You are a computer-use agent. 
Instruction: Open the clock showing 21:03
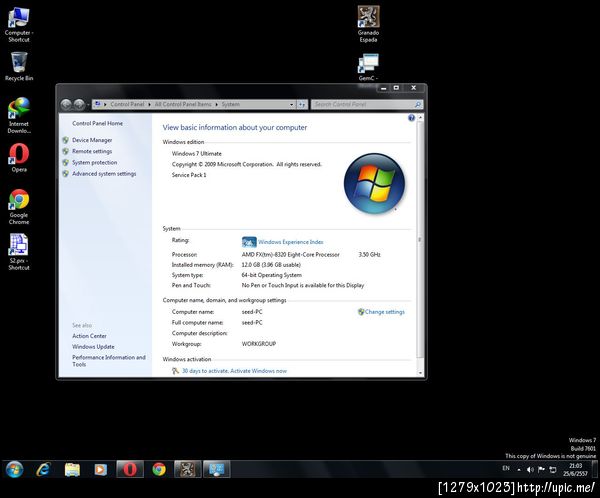[575, 470]
